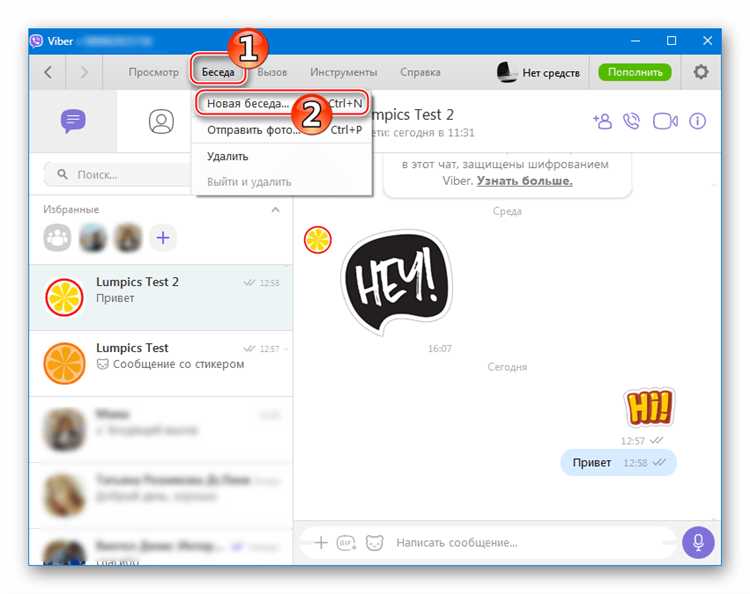The width and height of the screenshot is (750, 594).
Task: Go back with the left arrow
Action: point(48,72)
